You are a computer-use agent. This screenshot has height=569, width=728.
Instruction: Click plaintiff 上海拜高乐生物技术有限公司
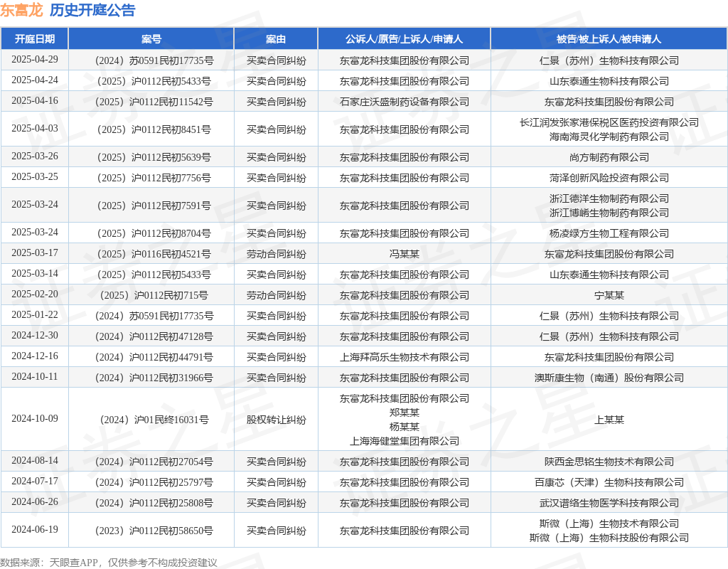[405, 357]
